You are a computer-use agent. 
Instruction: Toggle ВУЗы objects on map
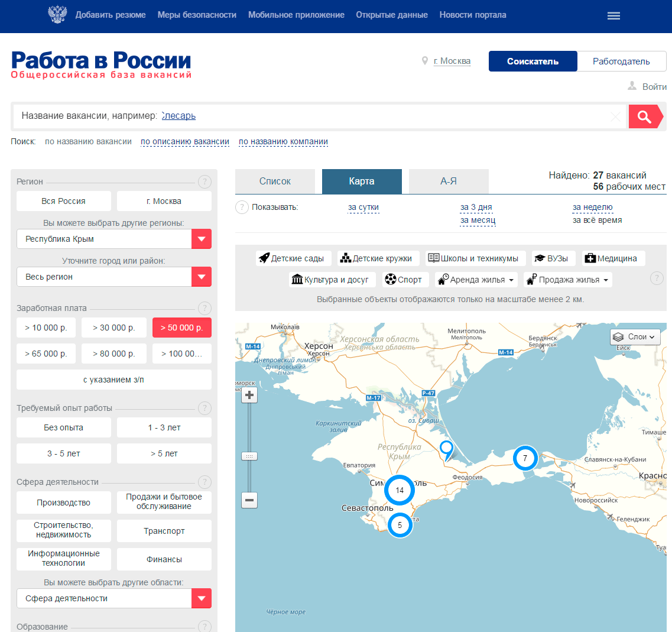553,258
